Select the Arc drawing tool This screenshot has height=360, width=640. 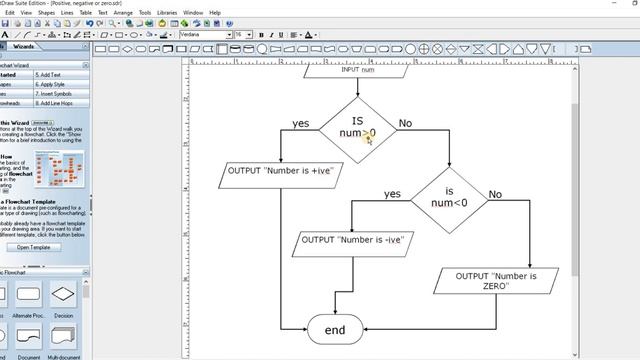(x=27, y=35)
